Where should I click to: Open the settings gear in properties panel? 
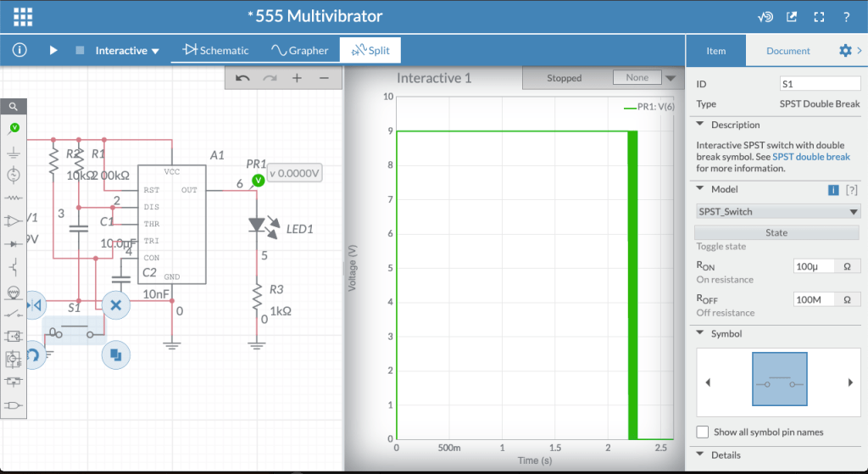coord(844,51)
